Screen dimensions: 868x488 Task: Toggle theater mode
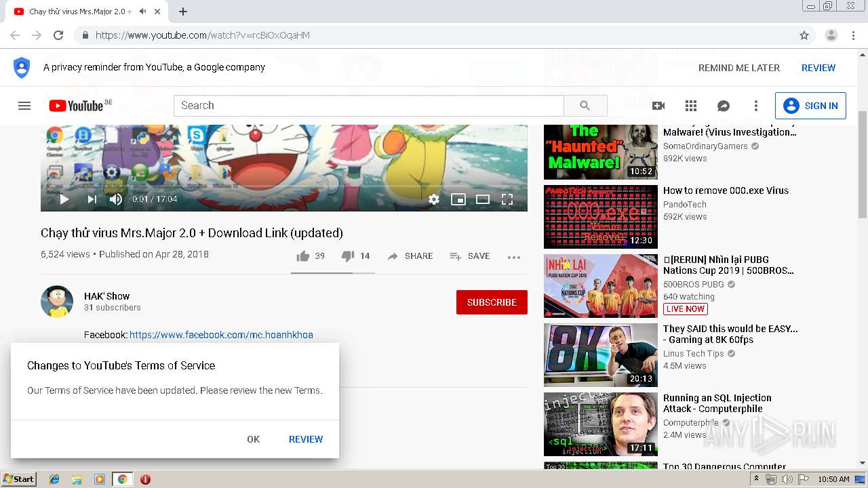point(483,199)
